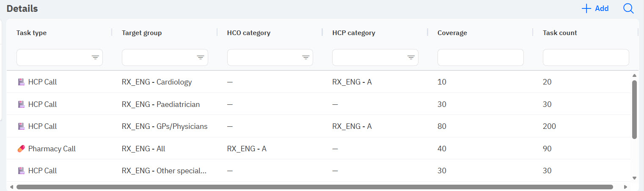Open the HCP category filter dropdown
The width and height of the screenshot is (644, 191).
(411, 57)
